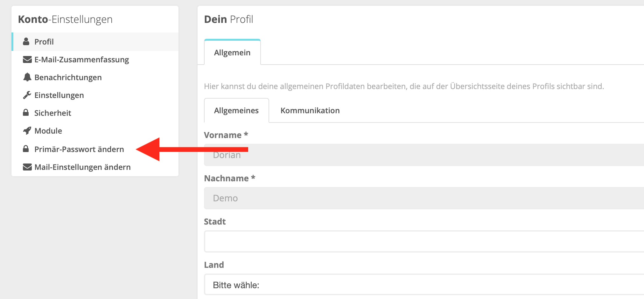644x299 pixels.
Task: Click the Module rocket icon
Action: click(27, 131)
